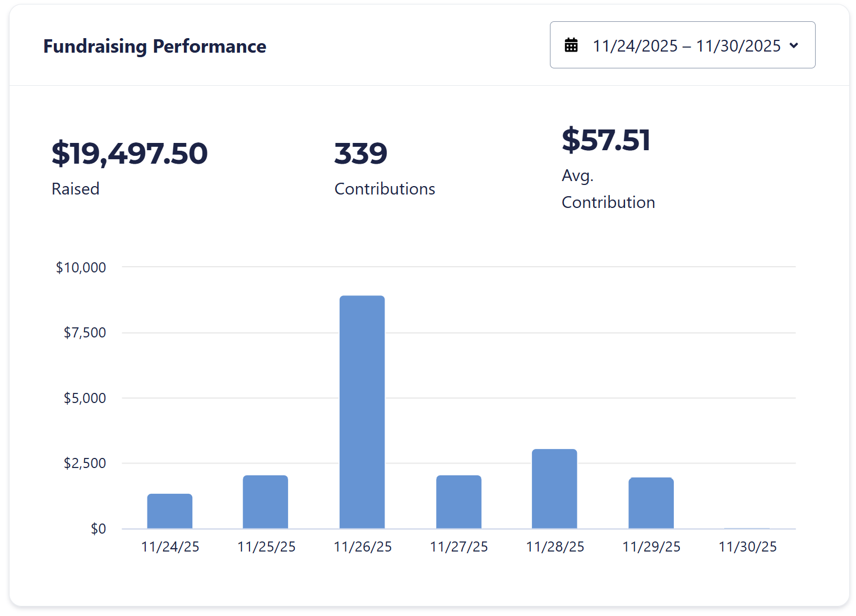Viewport: 856px width, 616px height.
Task: Click the Raised label under total
Action: click(76, 189)
